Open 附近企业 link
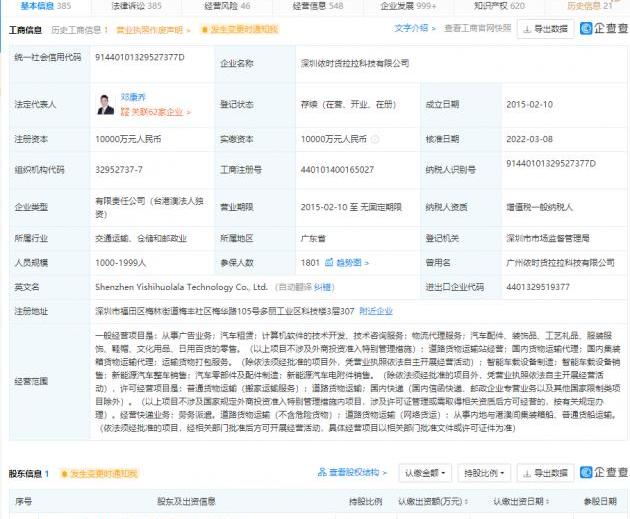The height and width of the screenshot is (519, 630). click(x=376, y=311)
